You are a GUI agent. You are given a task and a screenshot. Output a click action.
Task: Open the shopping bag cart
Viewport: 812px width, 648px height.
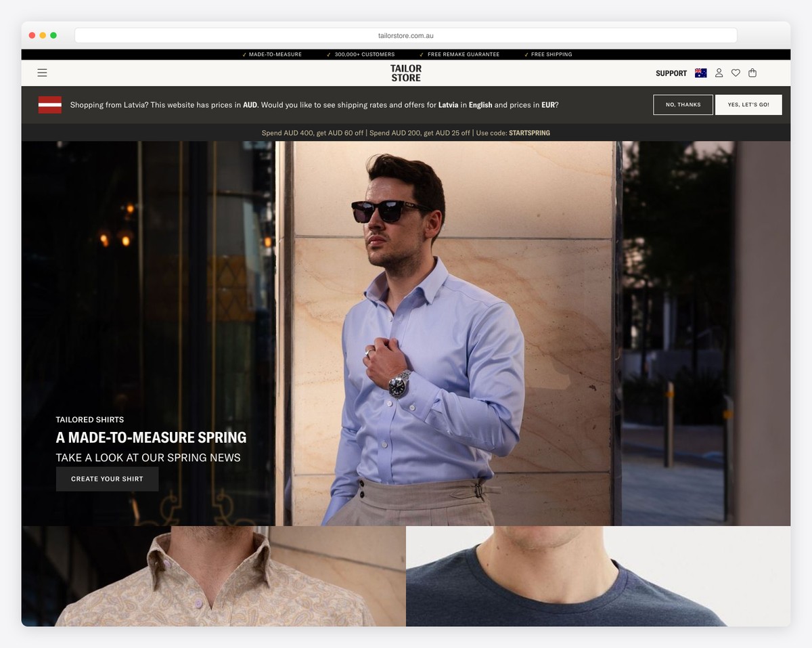click(752, 73)
